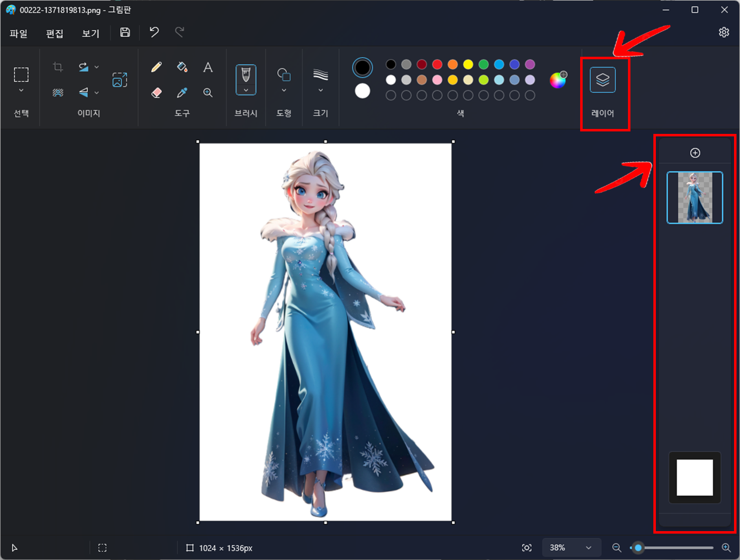The image size is (740, 560).
Task: Select secondary color 2 white circle
Action: click(363, 91)
